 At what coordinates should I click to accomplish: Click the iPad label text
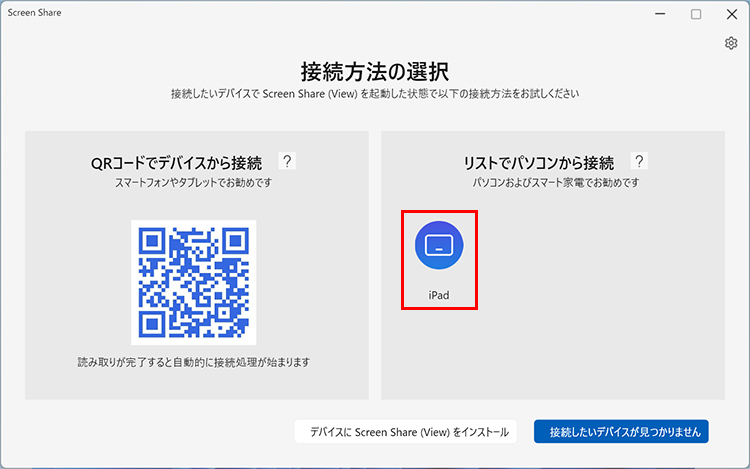(439, 295)
